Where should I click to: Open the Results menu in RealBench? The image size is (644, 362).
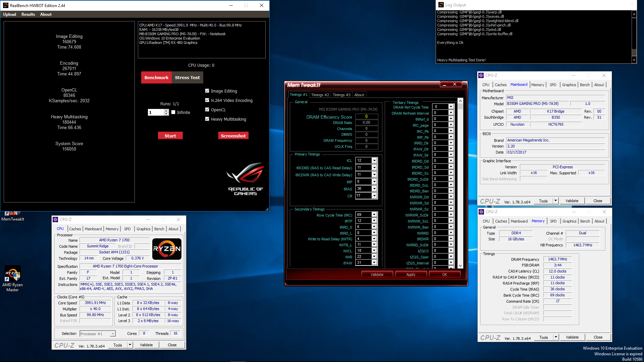pyautogui.click(x=28, y=14)
